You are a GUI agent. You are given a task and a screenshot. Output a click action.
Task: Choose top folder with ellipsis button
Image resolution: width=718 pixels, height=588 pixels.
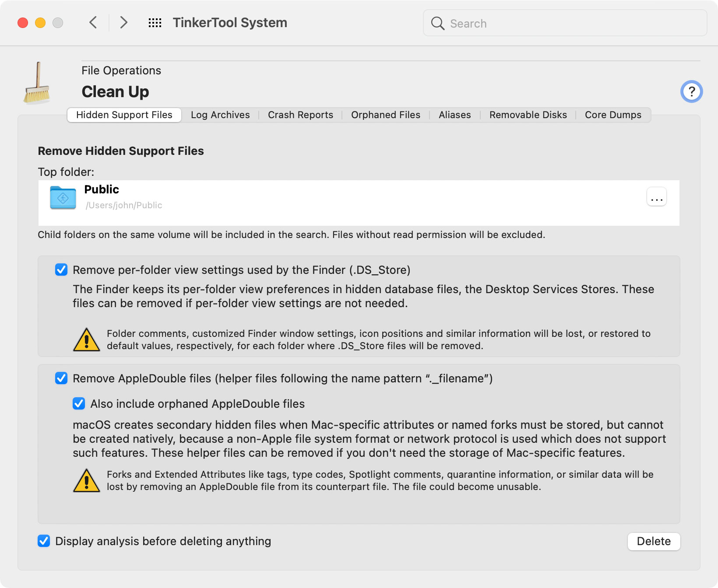[657, 197]
